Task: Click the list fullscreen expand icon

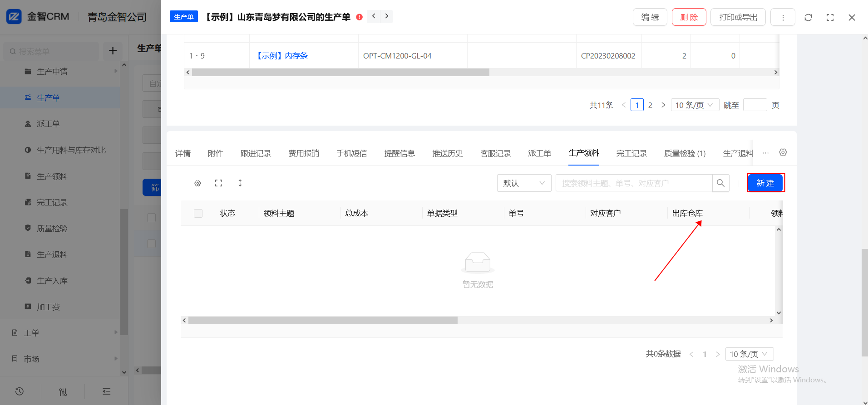Action: click(219, 183)
